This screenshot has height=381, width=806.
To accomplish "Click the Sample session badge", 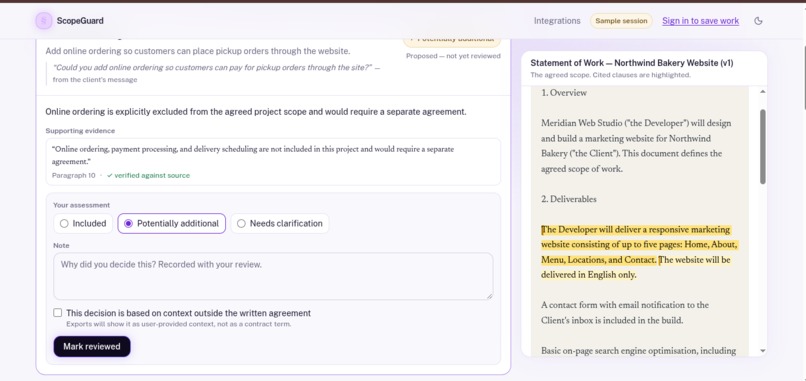I will pyautogui.click(x=621, y=21).
